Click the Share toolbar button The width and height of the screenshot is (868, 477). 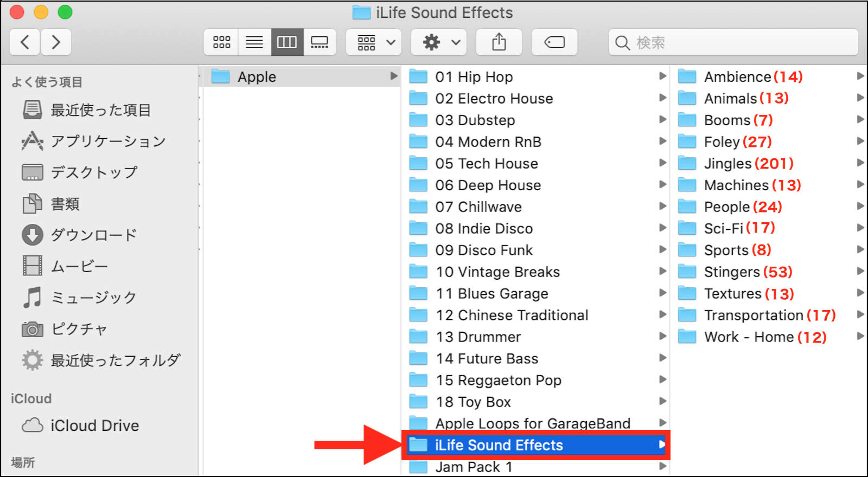(499, 42)
